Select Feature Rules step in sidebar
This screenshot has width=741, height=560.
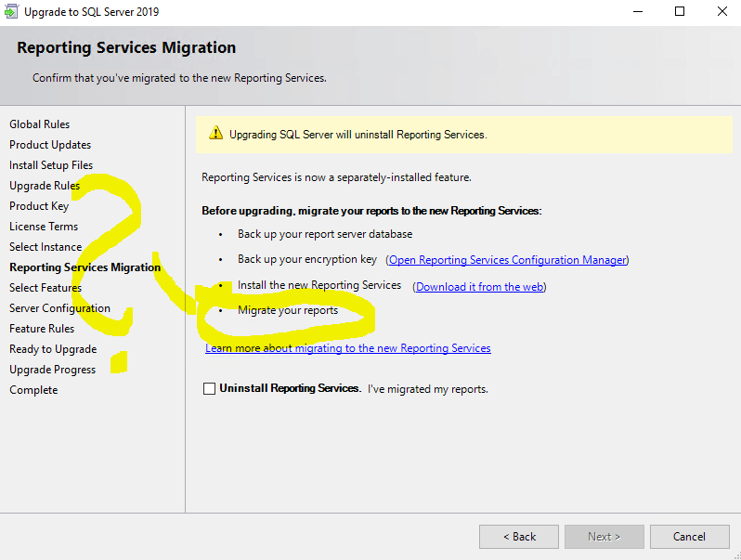click(x=42, y=329)
